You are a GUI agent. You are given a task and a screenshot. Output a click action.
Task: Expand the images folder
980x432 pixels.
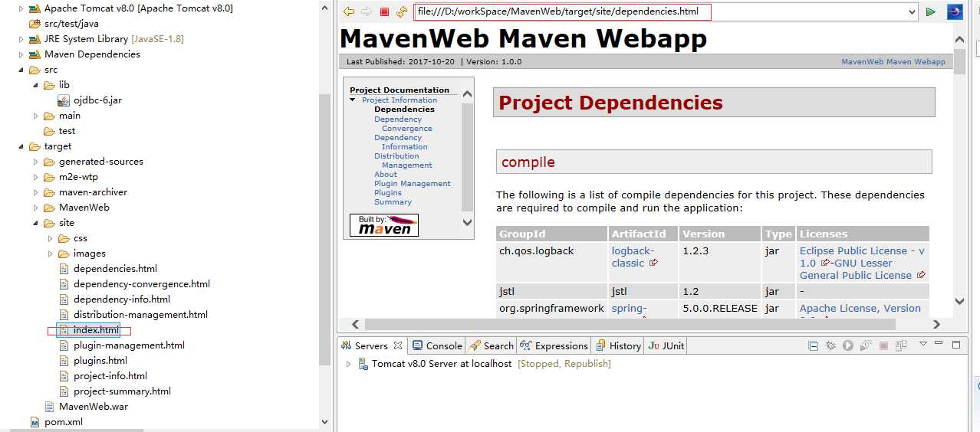(x=51, y=254)
